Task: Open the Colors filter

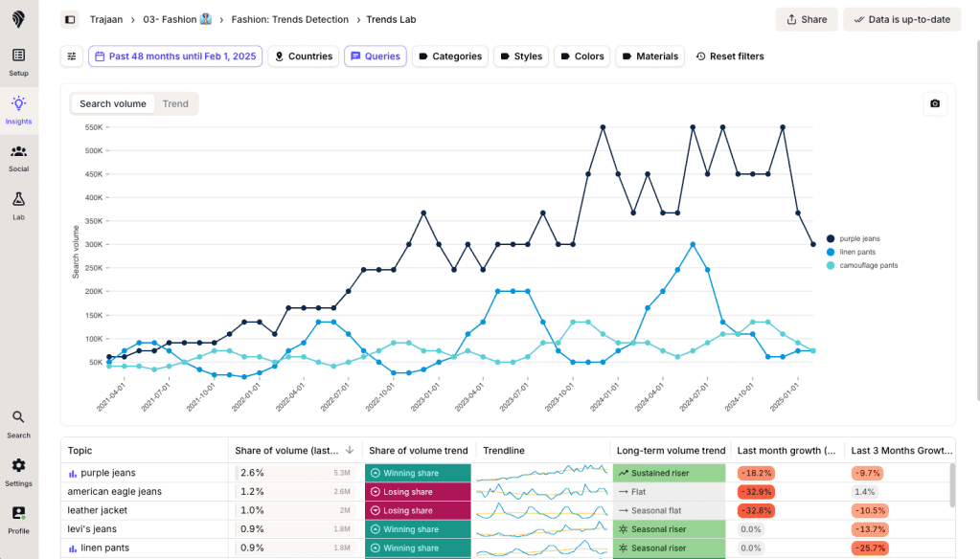Action: [x=581, y=56]
